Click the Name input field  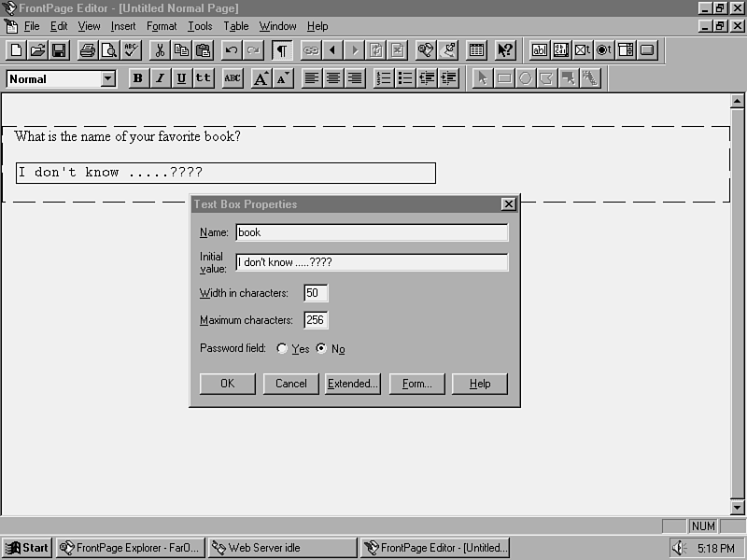[372, 232]
